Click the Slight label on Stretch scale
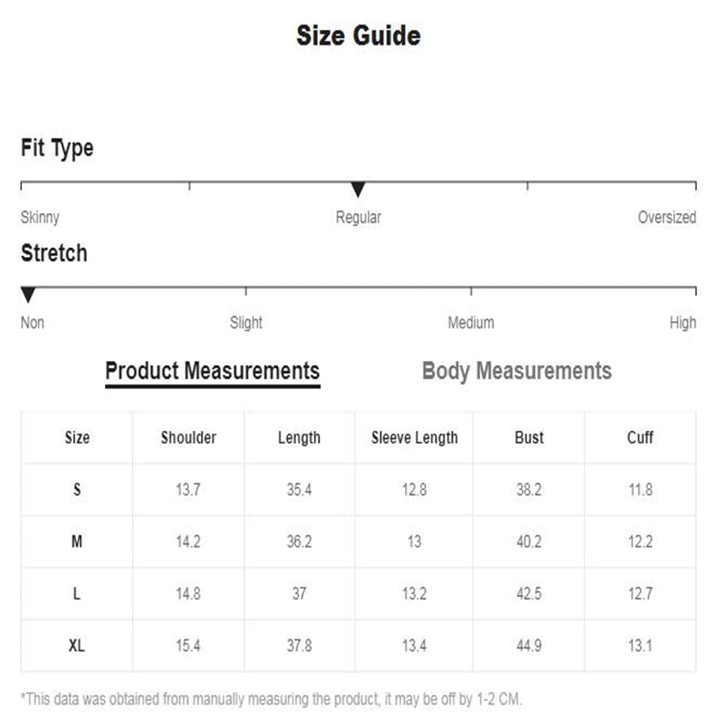The height and width of the screenshot is (728, 728). coord(246,323)
